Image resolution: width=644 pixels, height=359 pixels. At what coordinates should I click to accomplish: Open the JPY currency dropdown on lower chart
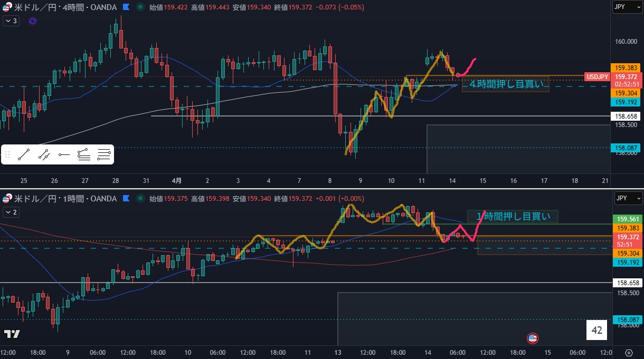coord(627,198)
